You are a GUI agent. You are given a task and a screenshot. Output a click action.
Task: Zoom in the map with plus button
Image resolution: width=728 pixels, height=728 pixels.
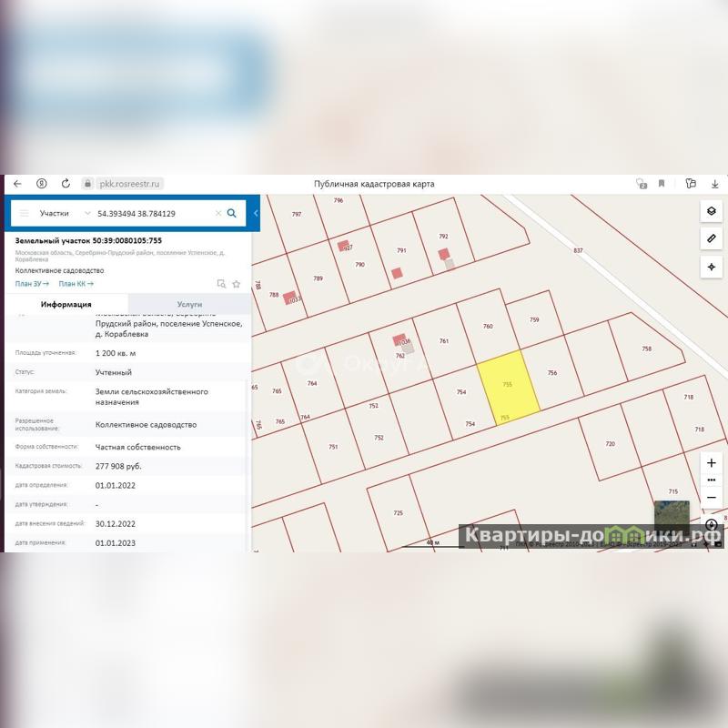(x=712, y=463)
